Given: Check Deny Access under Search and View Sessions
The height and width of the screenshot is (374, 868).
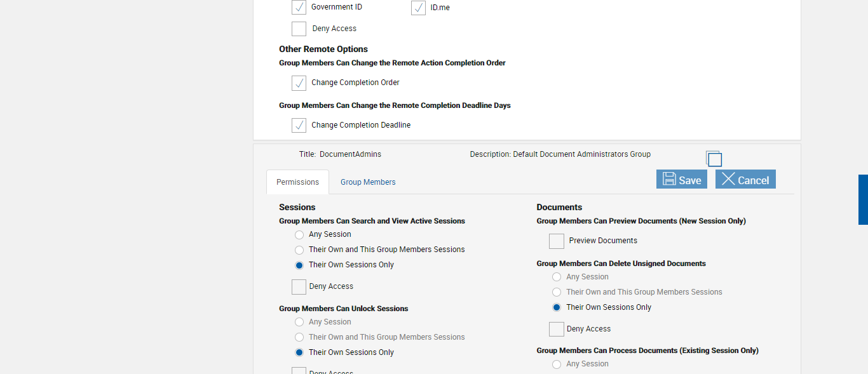Looking at the screenshot, I should pyautogui.click(x=299, y=287).
